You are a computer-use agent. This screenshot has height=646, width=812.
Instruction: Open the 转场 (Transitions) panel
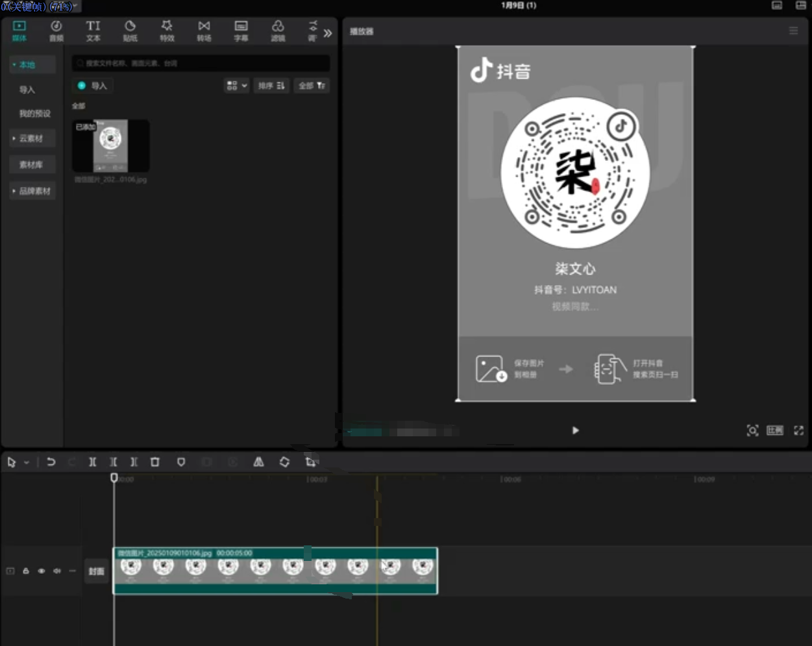click(204, 31)
